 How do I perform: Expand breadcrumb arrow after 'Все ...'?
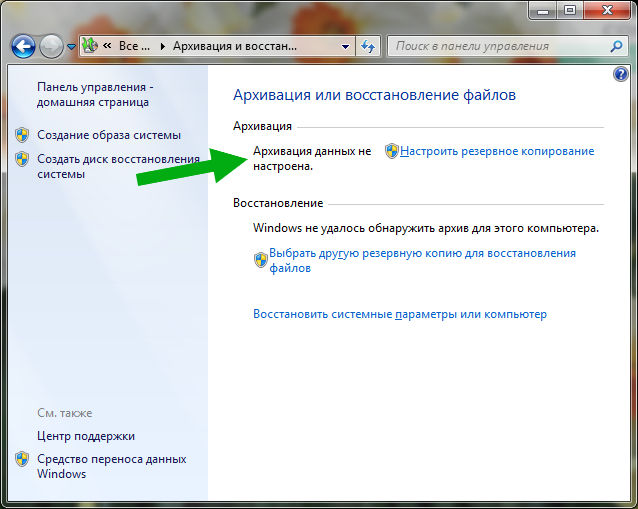coord(162,46)
